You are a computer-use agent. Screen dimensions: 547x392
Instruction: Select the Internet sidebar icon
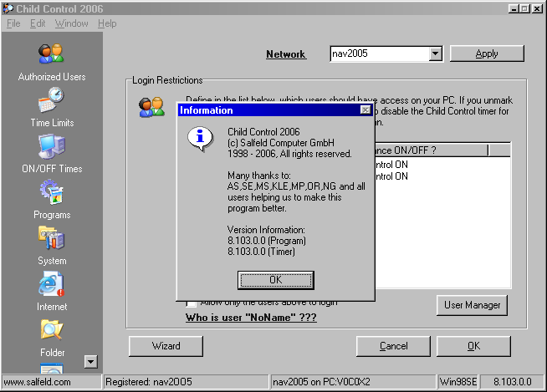tap(51, 284)
